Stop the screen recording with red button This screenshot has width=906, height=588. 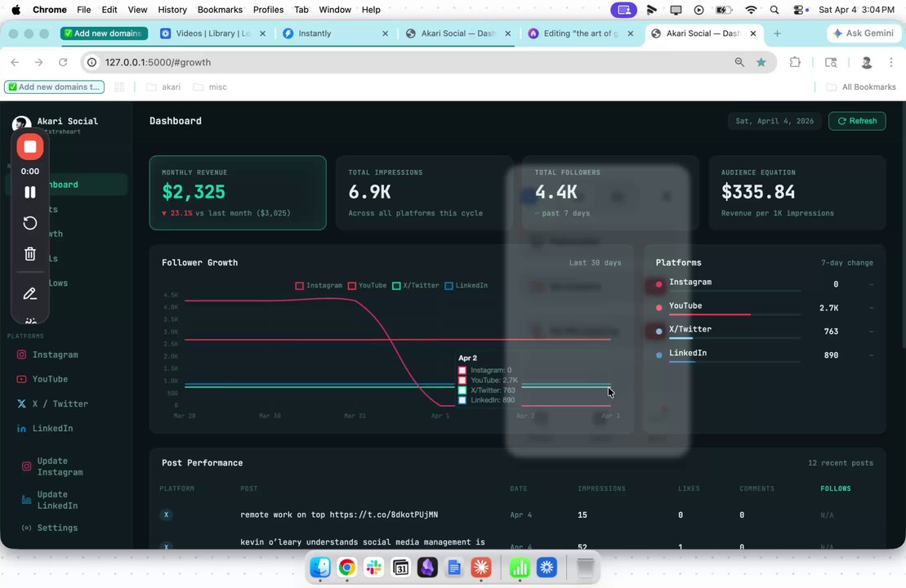[x=30, y=147]
